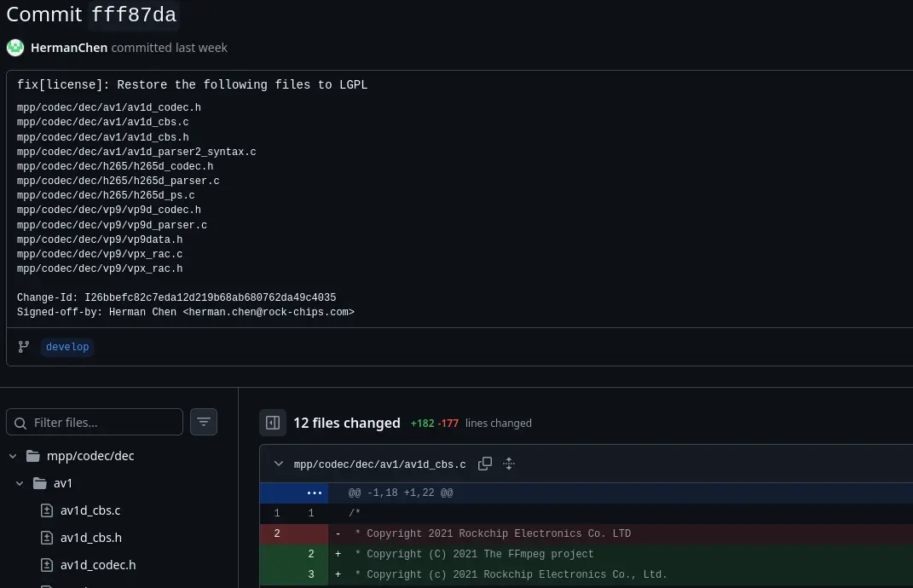Click HermanChen's avatar image
Screen dimensions: 913x588
(x=15, y=48)
